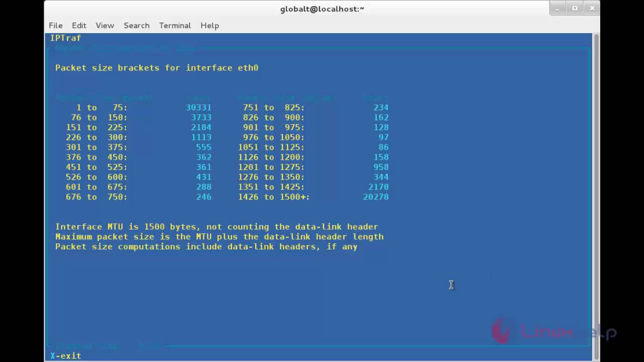The image size is (644, 362).
Task: Click the count 234 for 751 to 825
Action: tap(381, 107)
